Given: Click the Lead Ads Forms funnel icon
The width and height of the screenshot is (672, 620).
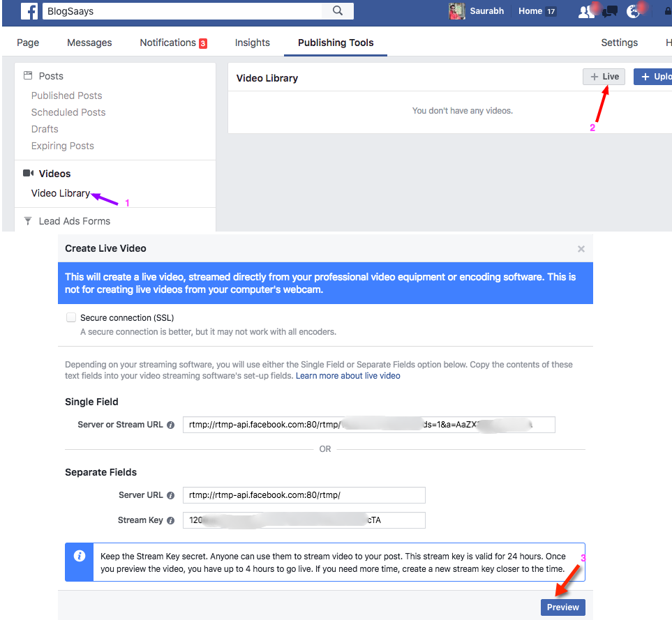Looking at the screenshot, I should (x=28, y=221).
